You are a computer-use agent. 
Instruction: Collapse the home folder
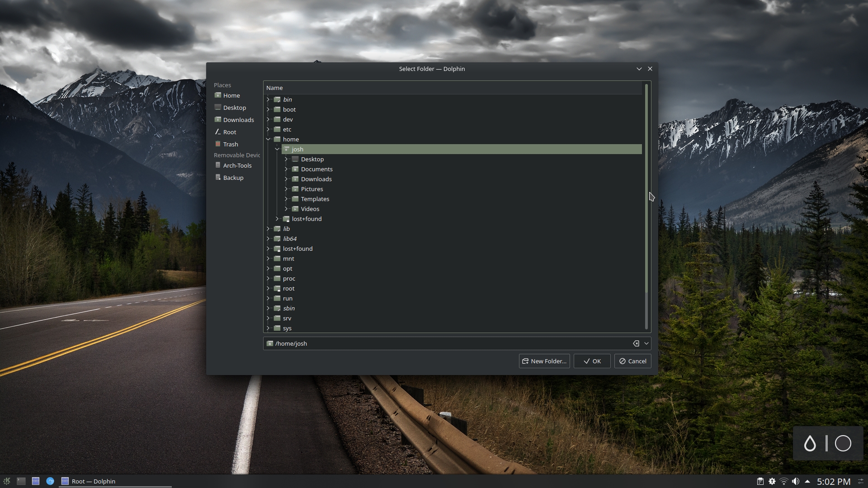tap(268, 139)
